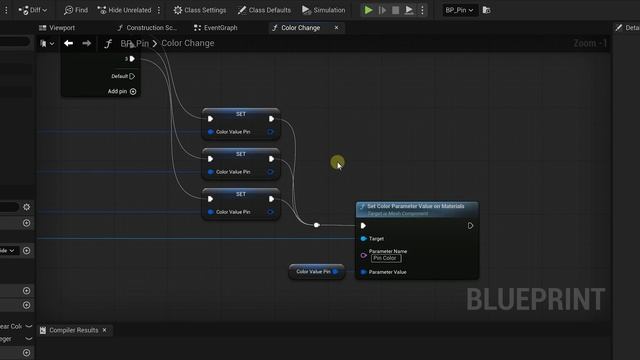Click the frame skip playback button

click(382, 10)
